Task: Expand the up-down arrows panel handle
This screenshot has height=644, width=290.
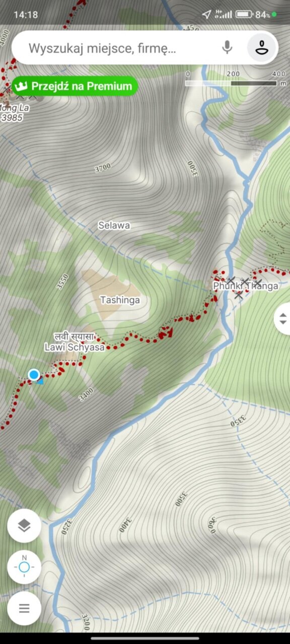Action: (282, 318)
